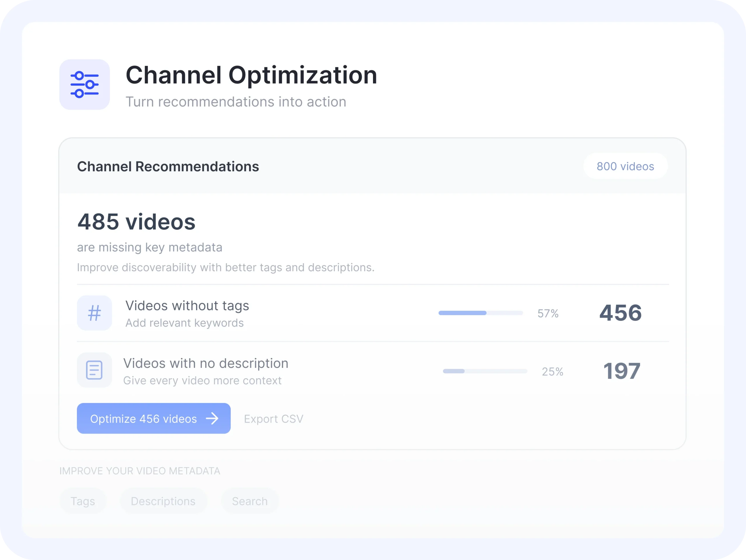Click the Improve discoverability description line
The height and width of the screenshot is (560, 746).
pyautogui.click(x=226, y=267)
